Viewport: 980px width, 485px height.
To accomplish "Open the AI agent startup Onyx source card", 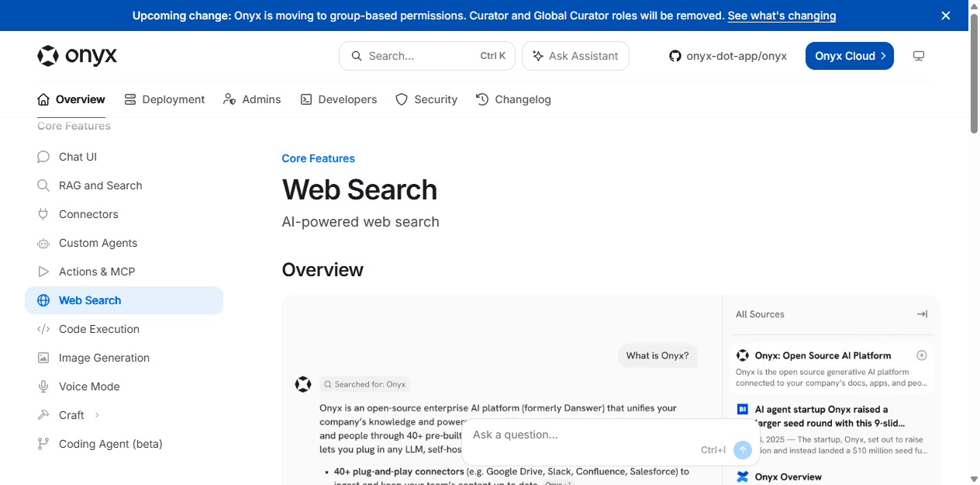I will click(x=833, y=429).
